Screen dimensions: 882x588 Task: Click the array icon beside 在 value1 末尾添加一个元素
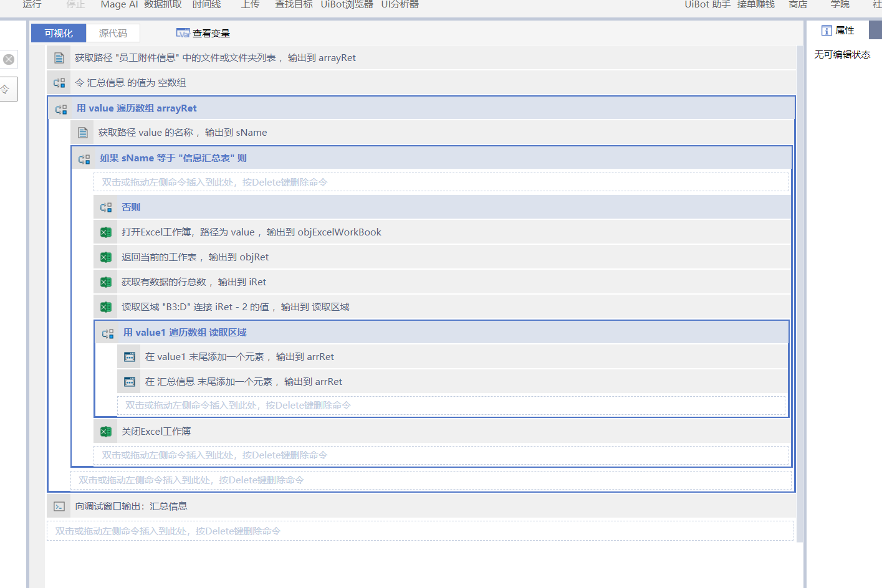[x=130, y=357]
